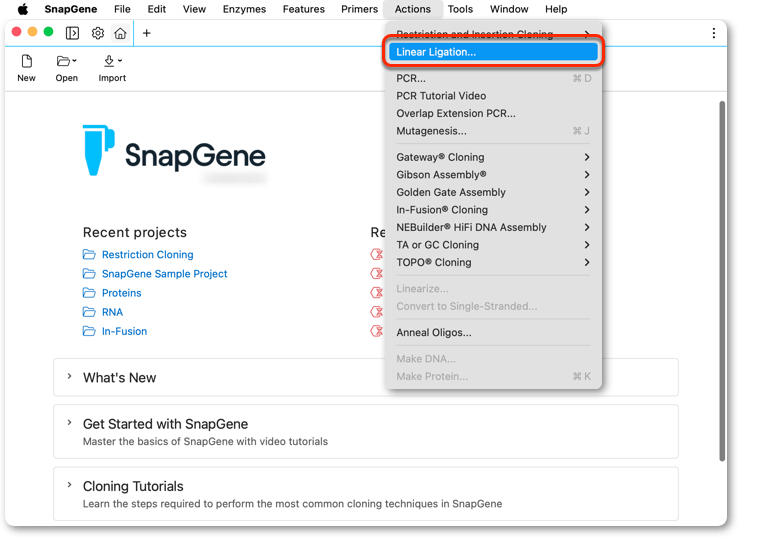Screen dimensions: 765x537
Task: Click the Proteins folder icon
Action: (x=89, y=293)
